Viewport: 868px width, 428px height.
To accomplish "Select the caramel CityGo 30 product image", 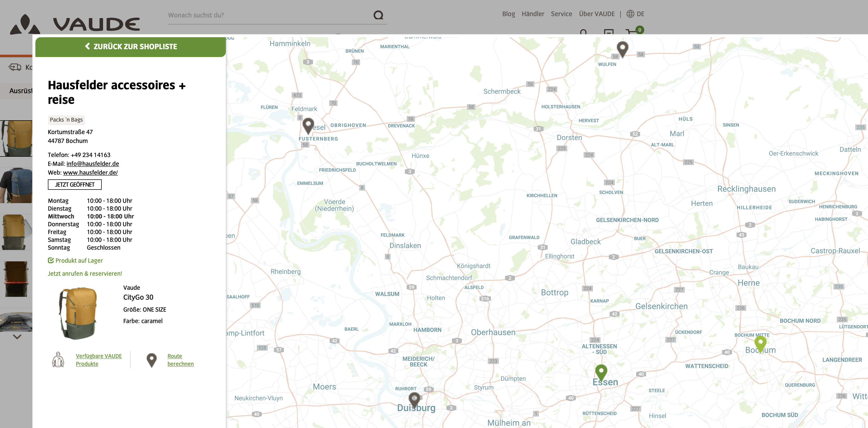I will coord(78,313).
